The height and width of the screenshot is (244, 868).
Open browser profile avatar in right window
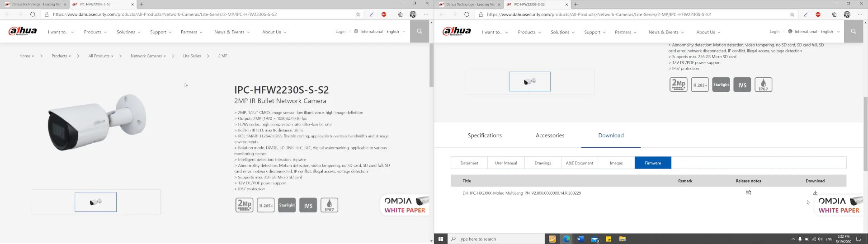tap(847, 14)
